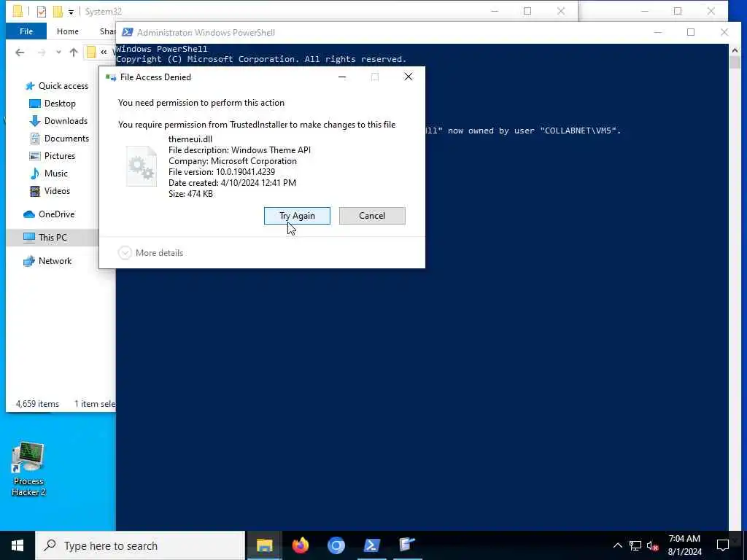The height and width of the screenshot is (560, 747).
Task: Go back using Explorer's back arrow
Action: [x=20, y=52]
